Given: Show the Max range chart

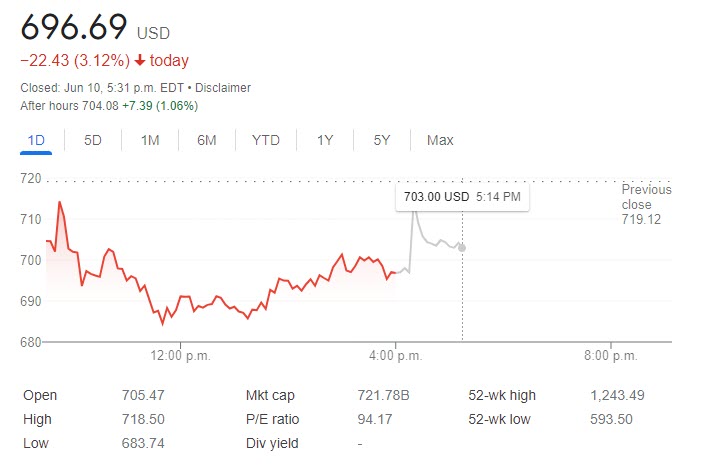Looking at the screenshot, I should click(x=440, y=140).
